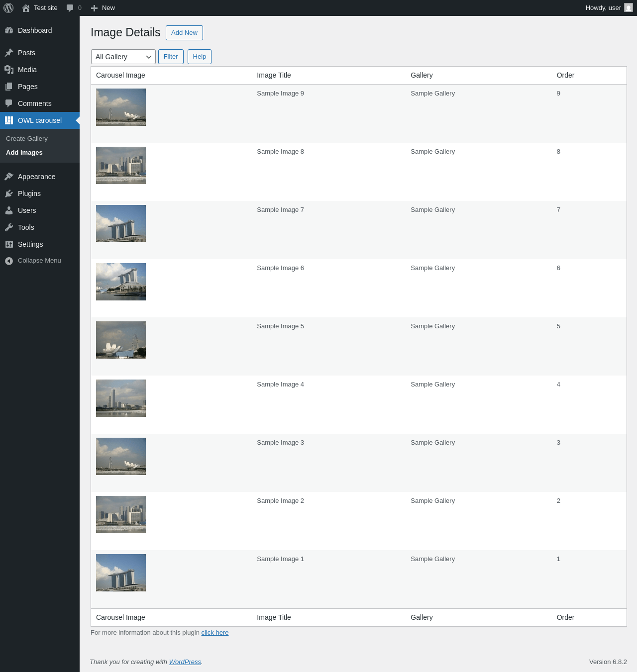Screen dimensions: 637x672
Task: Click the Collapse Menu arrow icon
Action: [x=9, y=261]
